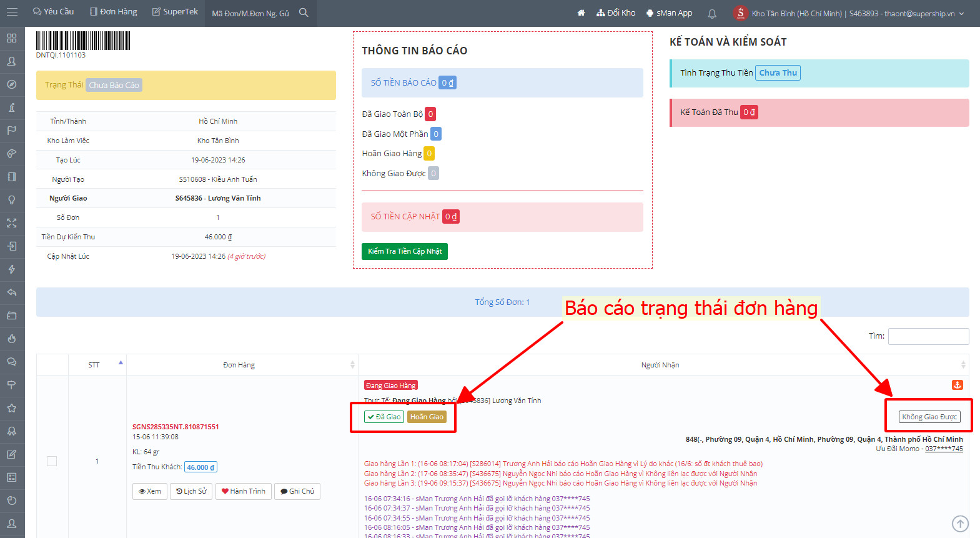
Task: Open the Đơn Hàng menu
Action: [x=113, y=12]
